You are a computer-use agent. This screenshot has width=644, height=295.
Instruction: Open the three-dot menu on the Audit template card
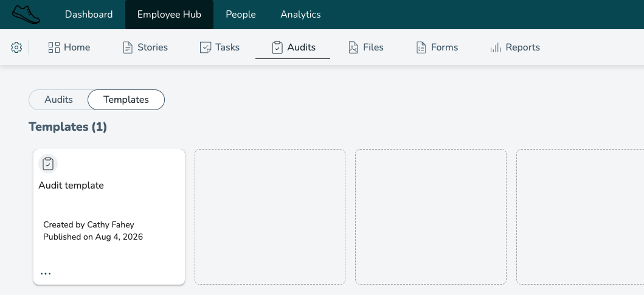click(x=46, y=273)
